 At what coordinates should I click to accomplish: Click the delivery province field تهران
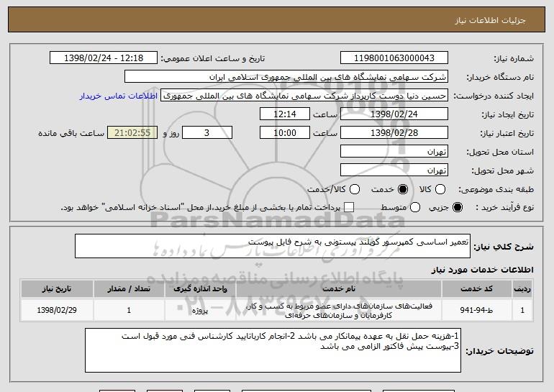(x=394, y=152)
